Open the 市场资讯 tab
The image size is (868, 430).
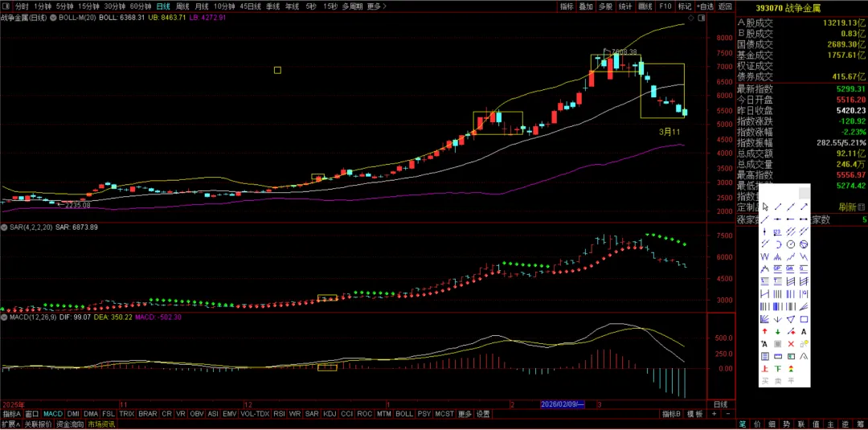coord(101,424)
